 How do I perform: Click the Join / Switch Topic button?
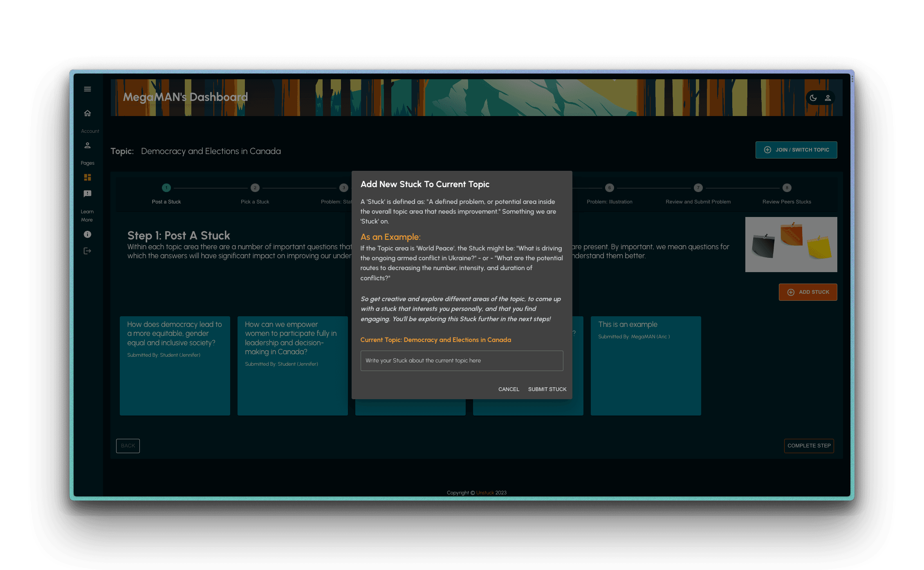(796, 150)
